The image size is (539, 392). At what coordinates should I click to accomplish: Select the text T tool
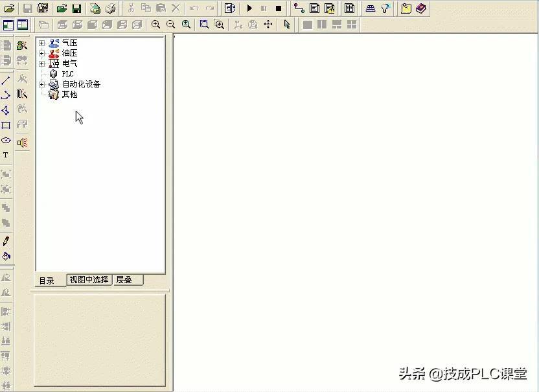[6, 156]
